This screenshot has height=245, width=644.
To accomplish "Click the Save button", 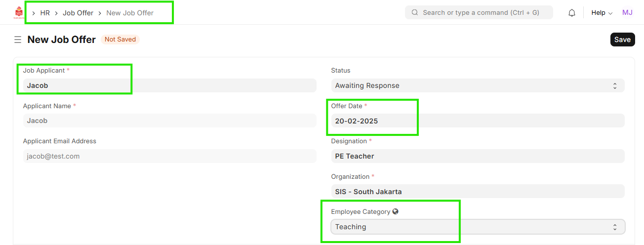I will [622, 40].
